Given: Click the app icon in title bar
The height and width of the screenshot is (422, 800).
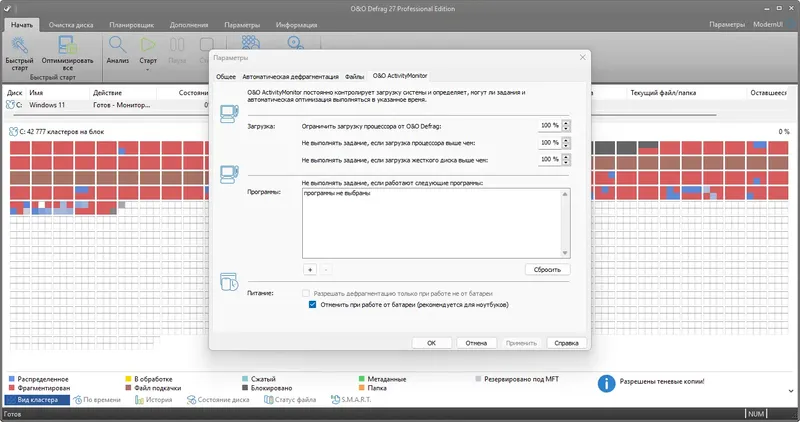Looking at the screenshot, I should (x=7, y=8).
